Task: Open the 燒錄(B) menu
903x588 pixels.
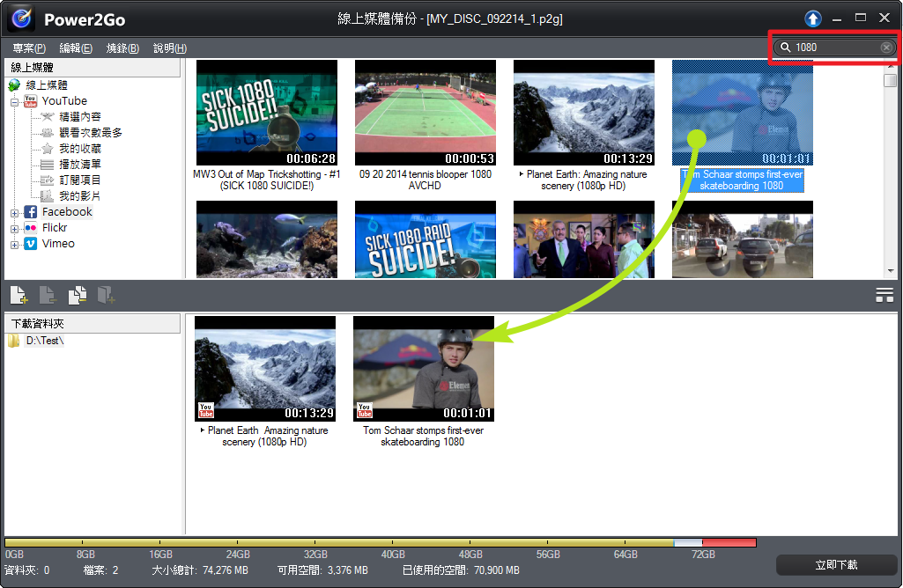Action: coord(122,48)
